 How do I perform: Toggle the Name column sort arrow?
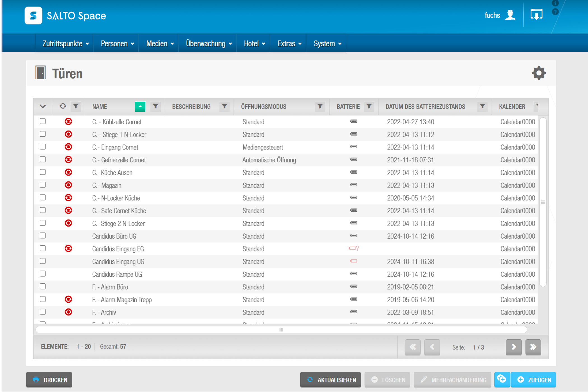pyautogui.click(x=140, y=106)
